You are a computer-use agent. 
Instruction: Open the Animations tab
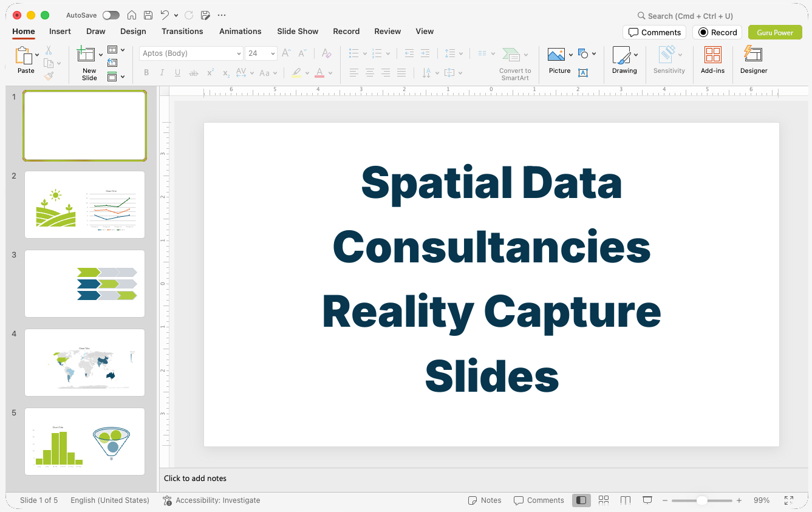click(x=241, y=31)
